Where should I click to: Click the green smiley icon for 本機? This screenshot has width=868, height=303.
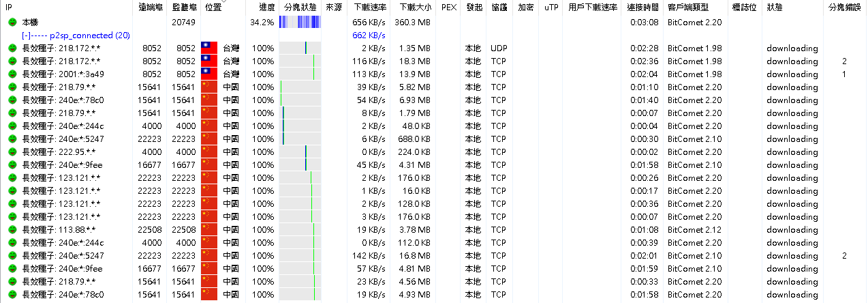click(12, 23)
